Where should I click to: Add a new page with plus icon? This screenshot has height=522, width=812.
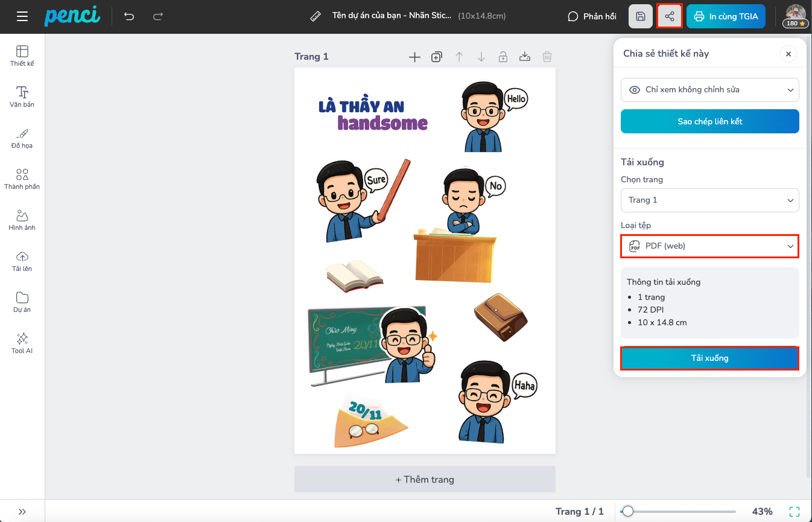(x=414, y=57)
